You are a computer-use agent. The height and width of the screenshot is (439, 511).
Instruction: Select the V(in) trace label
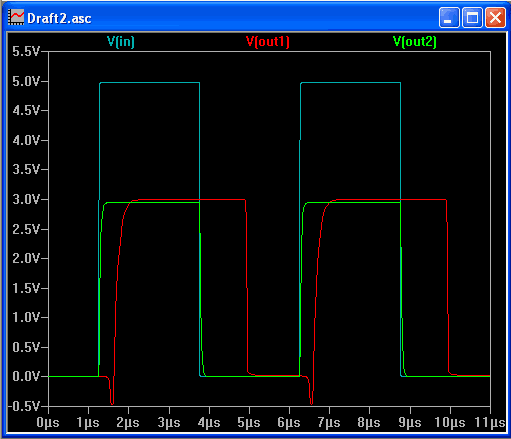(x=121, y=42)
